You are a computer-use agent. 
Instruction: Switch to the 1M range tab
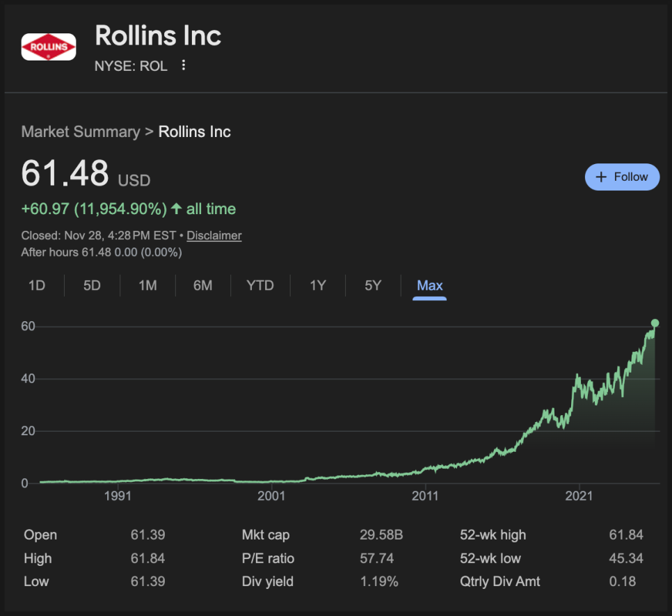[x=147, y=286]
